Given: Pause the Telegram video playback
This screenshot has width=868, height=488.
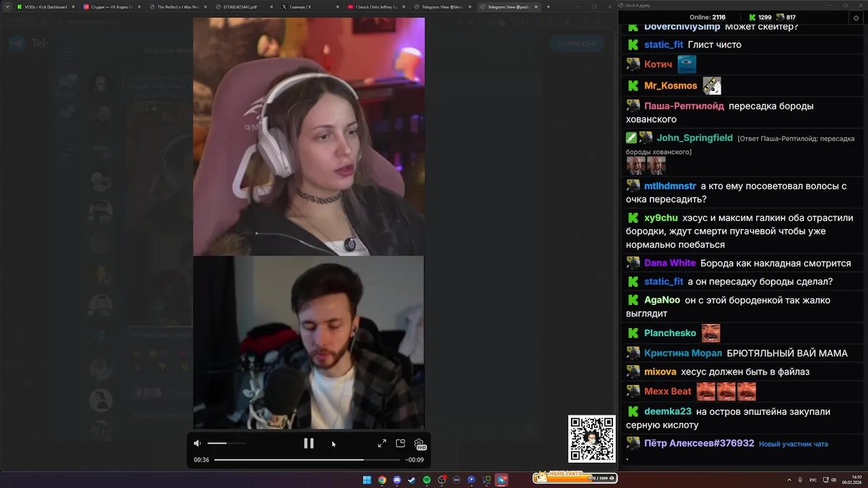Looking at the screenshot, I should pyautogui.click(x=309, y=443).
